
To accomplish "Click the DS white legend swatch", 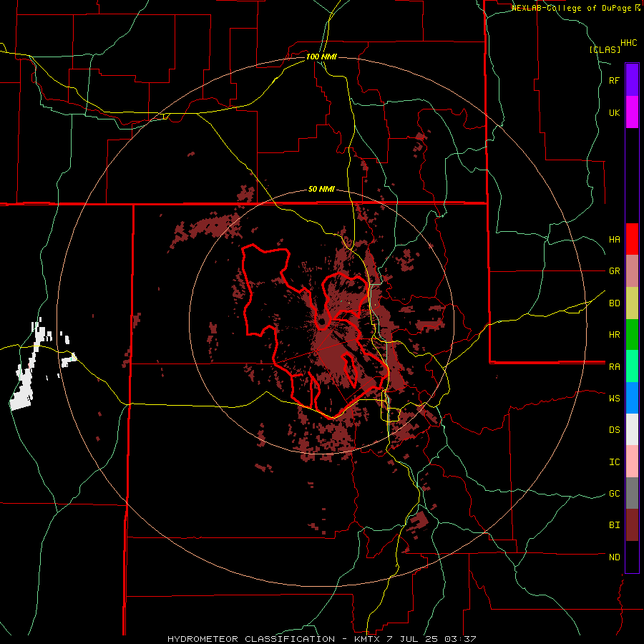I will coord(632,429).
